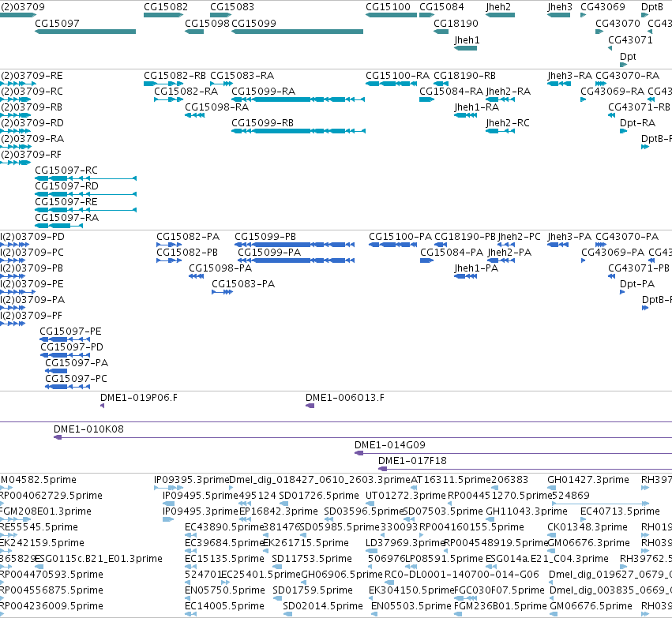Open transcript CG15098-RA label
This screenshot has height=618, width=672.
pos(216,107)
